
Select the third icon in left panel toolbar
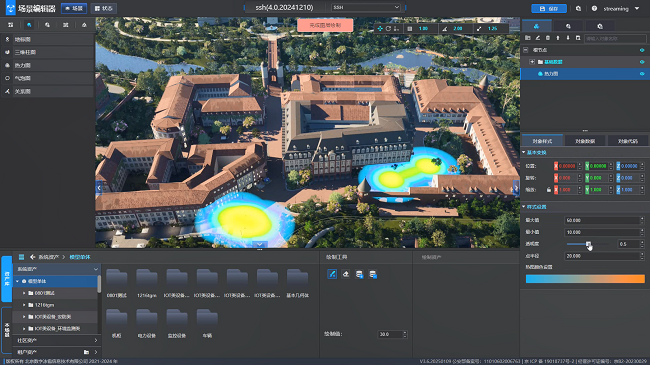click(x=47, y=25)
